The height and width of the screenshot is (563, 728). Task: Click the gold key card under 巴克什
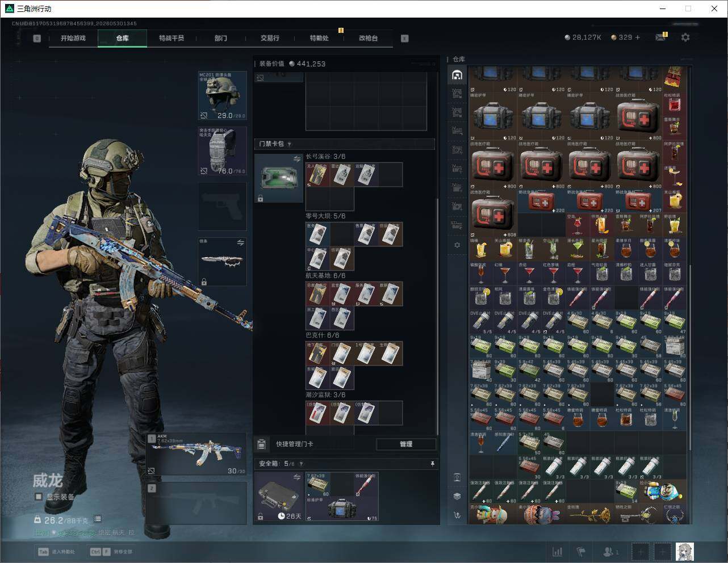[317, 354]
